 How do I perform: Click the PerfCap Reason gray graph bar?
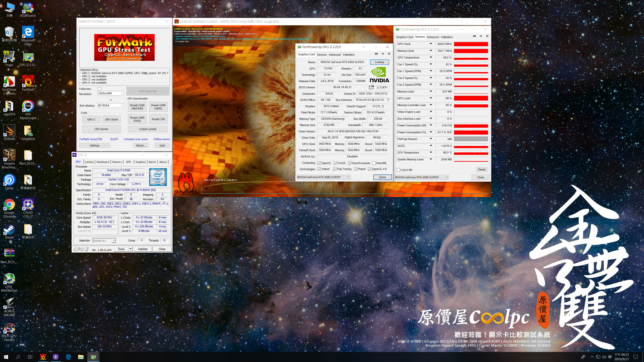(471, 139)
